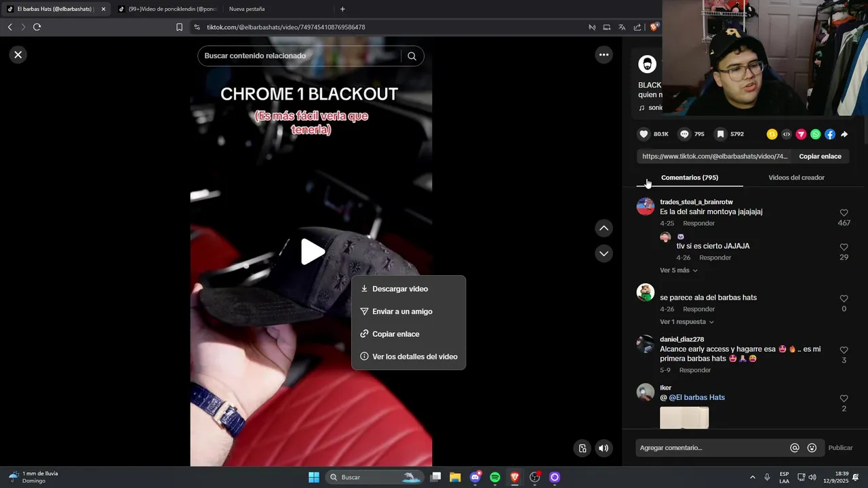Share video on WhatsApp

pyautogui.click(x=815, y=134)
